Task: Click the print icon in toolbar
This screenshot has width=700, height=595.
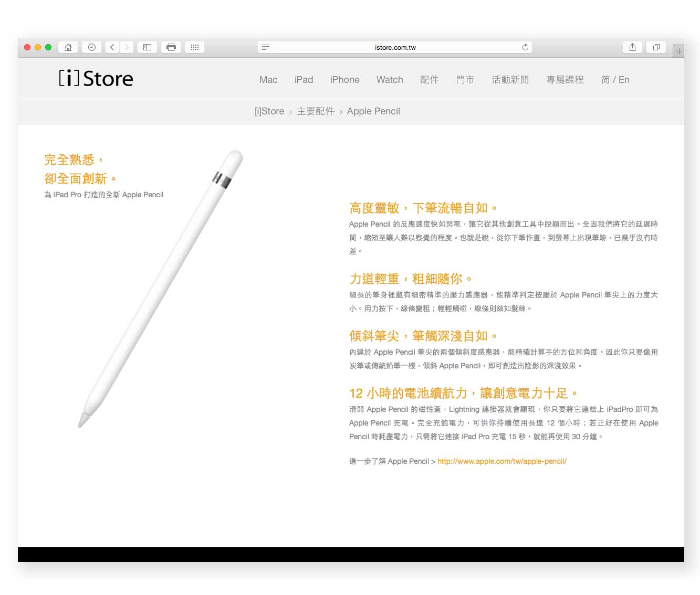Action: pos(171,47)
